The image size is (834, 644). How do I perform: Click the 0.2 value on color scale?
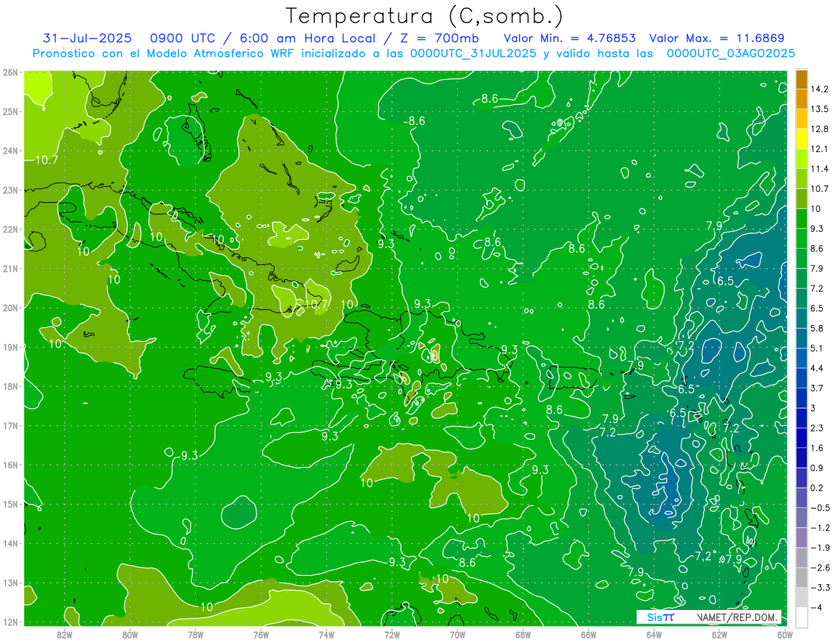(x=817, y=488)
